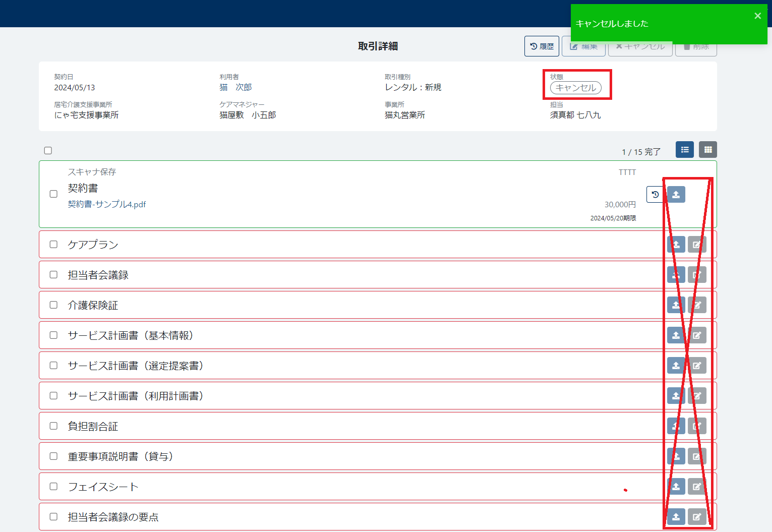The height and width of the screenshot is (532, 772).
Task: Switch to grid view layout
Action: tap(707, 150)
